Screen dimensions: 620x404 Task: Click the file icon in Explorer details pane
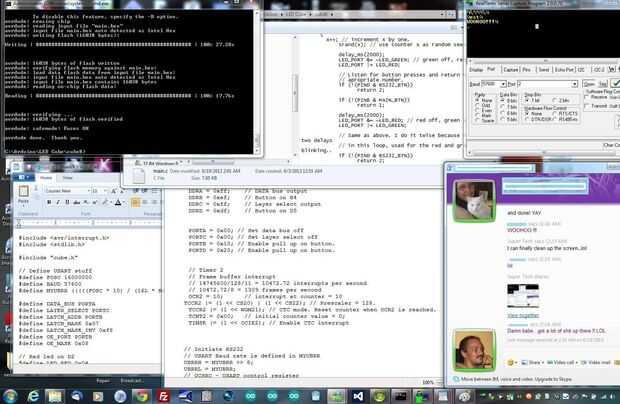139,176
